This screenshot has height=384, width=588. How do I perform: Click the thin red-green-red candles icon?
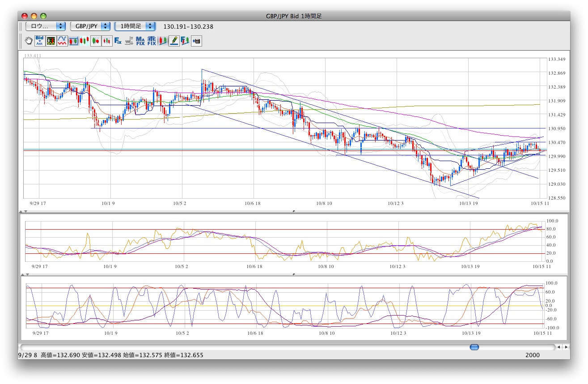point(107,41)
